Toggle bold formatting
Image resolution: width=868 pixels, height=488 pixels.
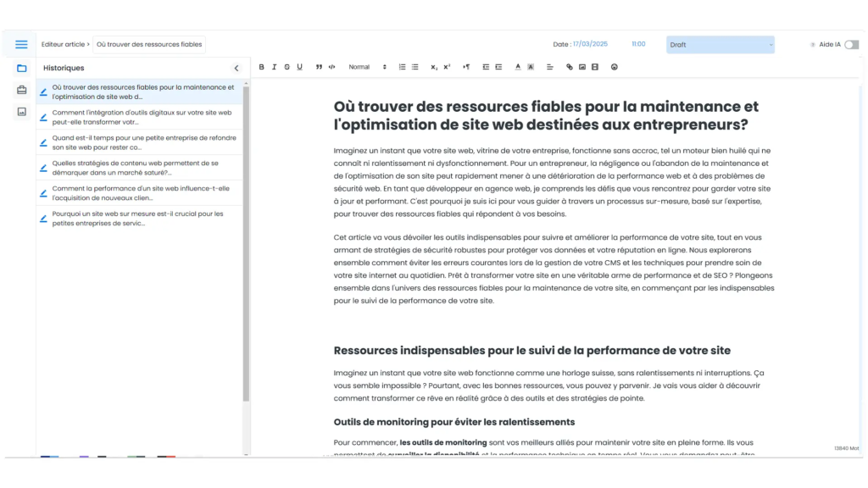(261, 67)
